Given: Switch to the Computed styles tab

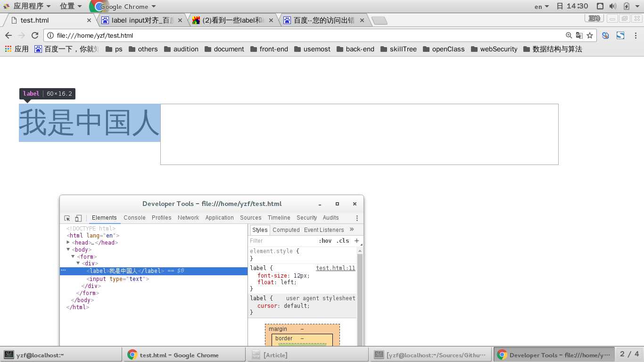Looking at the screenshot, I should (x=286, y=230).
